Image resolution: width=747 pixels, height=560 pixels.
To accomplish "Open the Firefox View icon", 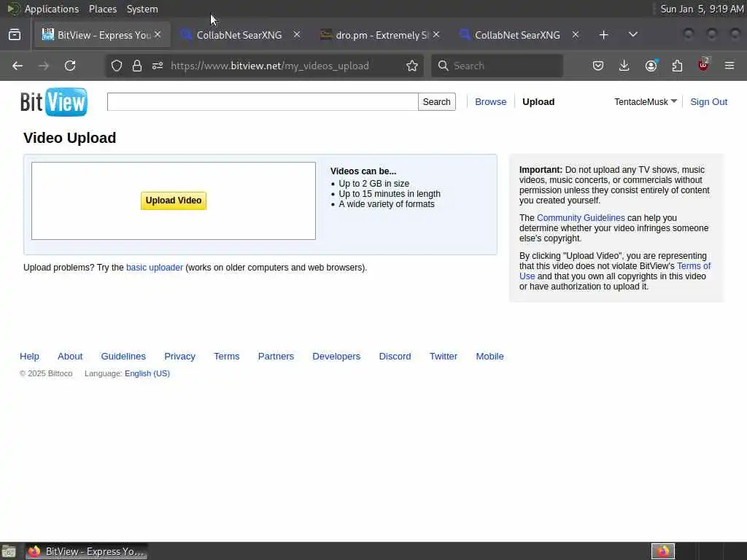I will pos(15,35).
